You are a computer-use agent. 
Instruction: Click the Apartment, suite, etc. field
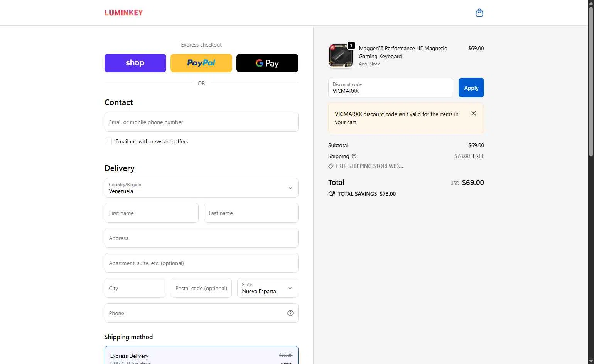pyautogui.click(x=201, y=263)
